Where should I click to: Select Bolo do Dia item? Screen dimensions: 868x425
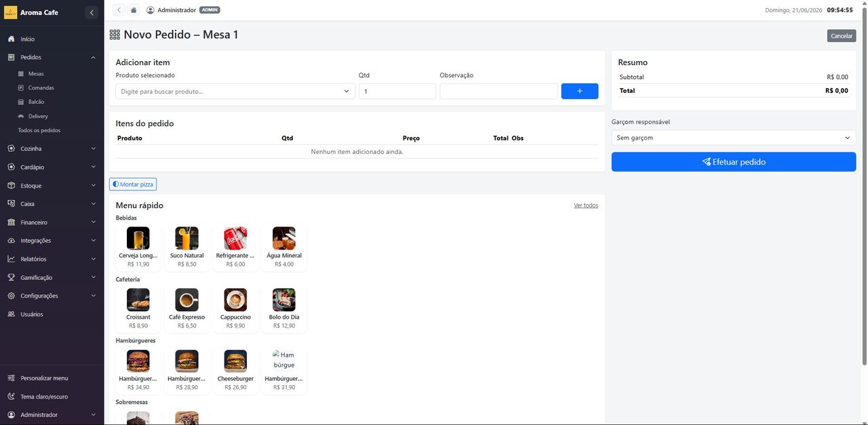[284, 309]
